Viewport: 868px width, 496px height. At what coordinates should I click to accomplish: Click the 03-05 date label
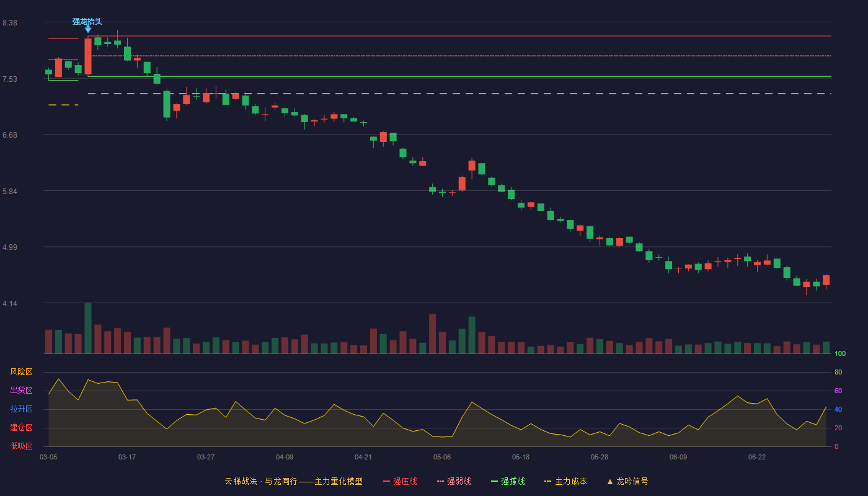tap(48, 457)
